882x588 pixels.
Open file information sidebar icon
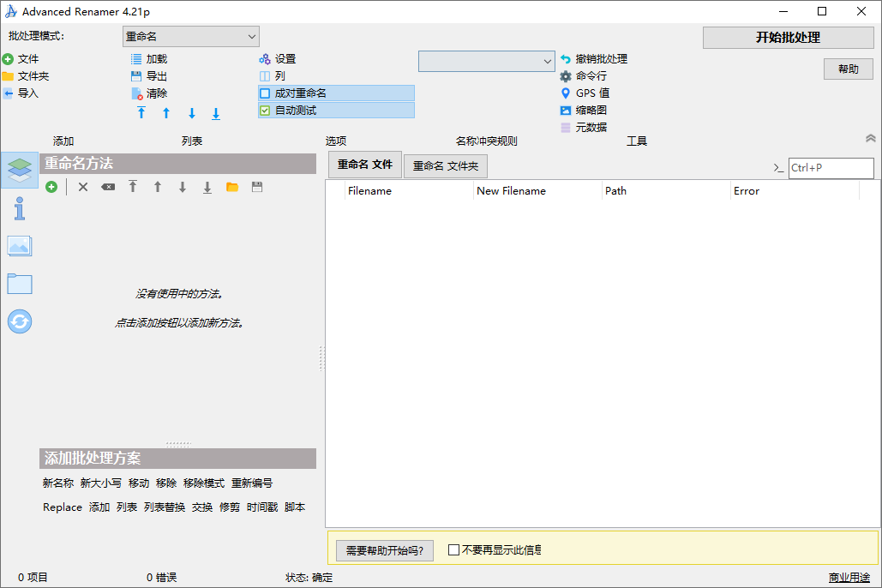[x=20, y=208]
